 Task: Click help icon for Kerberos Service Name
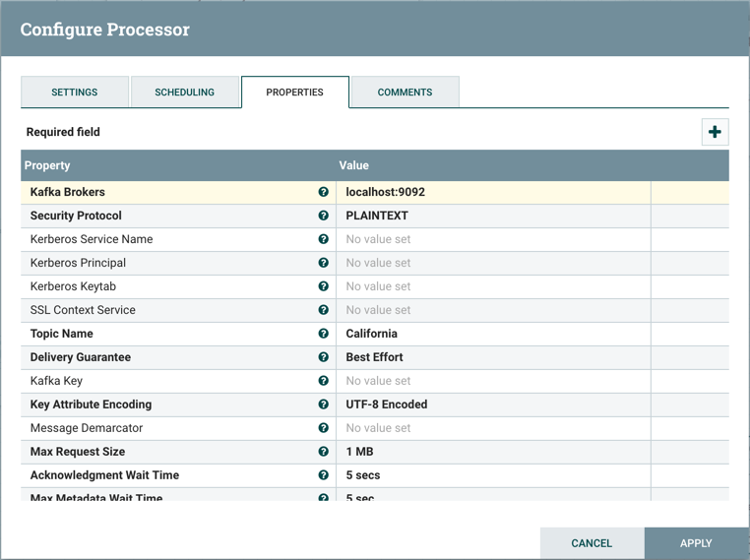tap(323, 239)
